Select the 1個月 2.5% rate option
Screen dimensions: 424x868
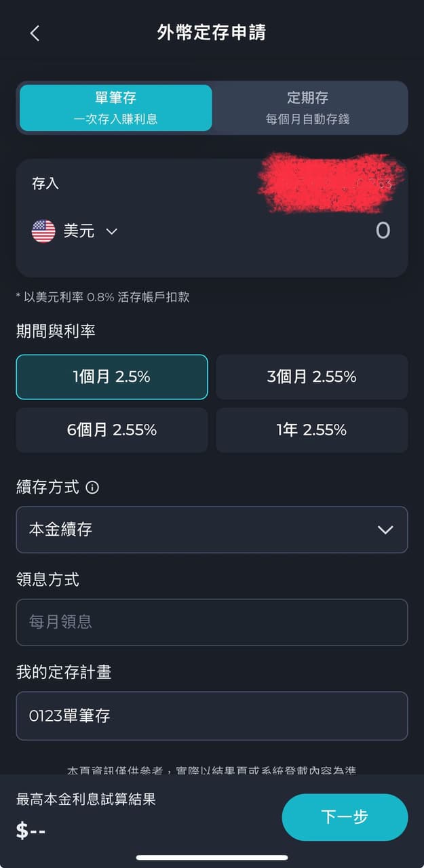point(111,377)
